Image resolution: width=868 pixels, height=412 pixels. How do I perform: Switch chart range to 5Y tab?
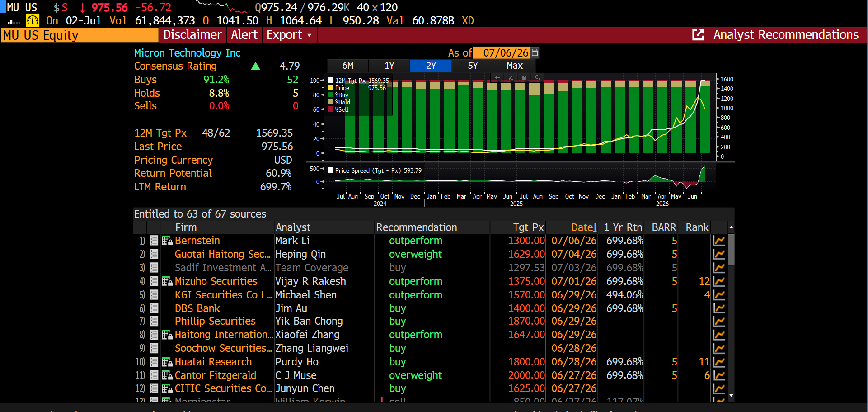473,66
